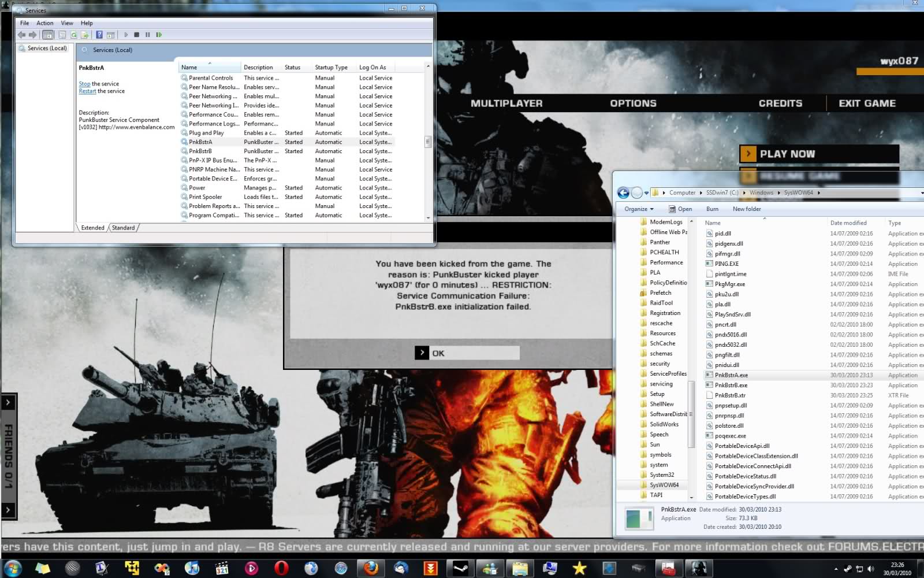
Task: Click Burn in Explorer toolbar
Action: click(x=712, y=209)
